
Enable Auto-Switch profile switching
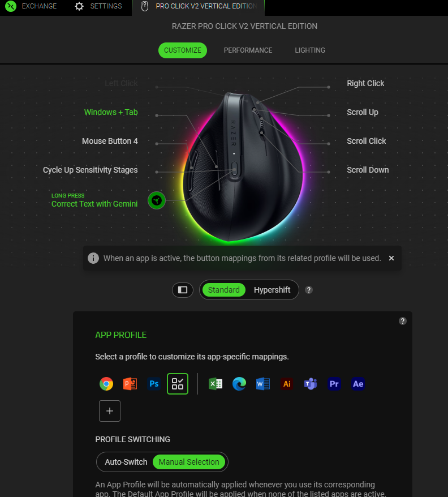[x=126, y=462]
